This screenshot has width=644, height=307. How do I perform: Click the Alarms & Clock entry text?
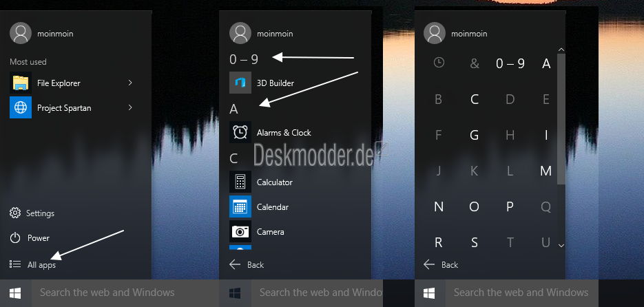[x=284, y=133]
